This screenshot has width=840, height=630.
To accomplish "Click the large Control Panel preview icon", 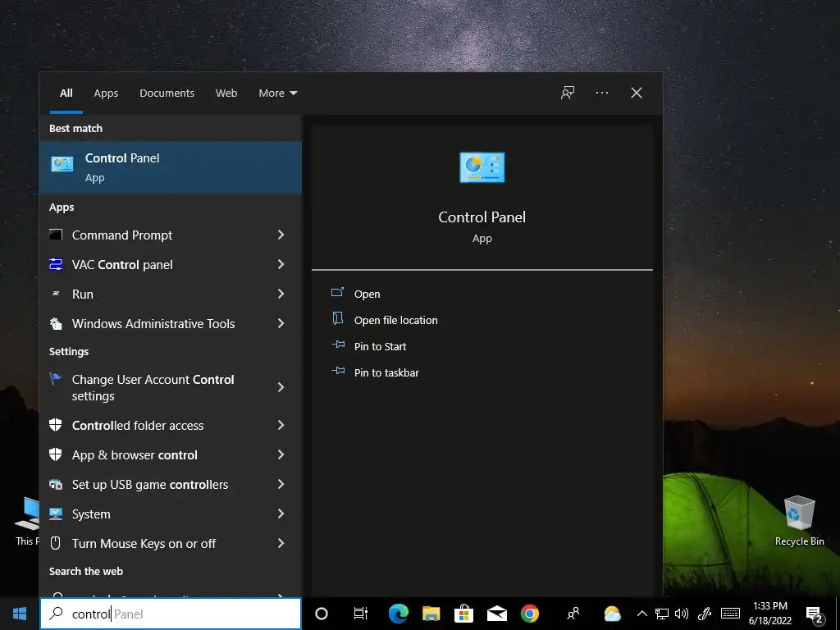I will [x=482, y=167].
